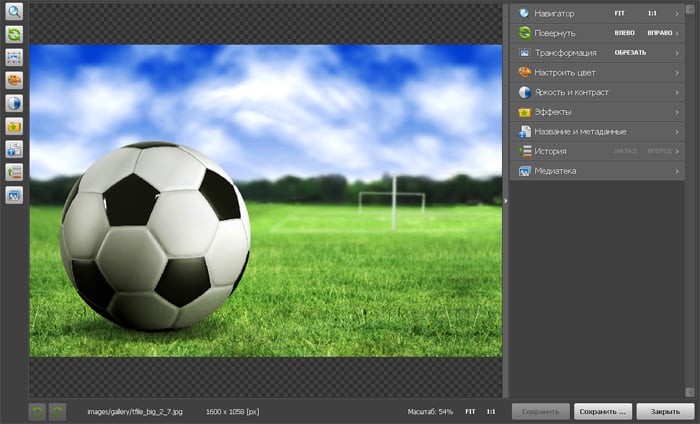Open the history icon in left sidebar

coord(15,172)
